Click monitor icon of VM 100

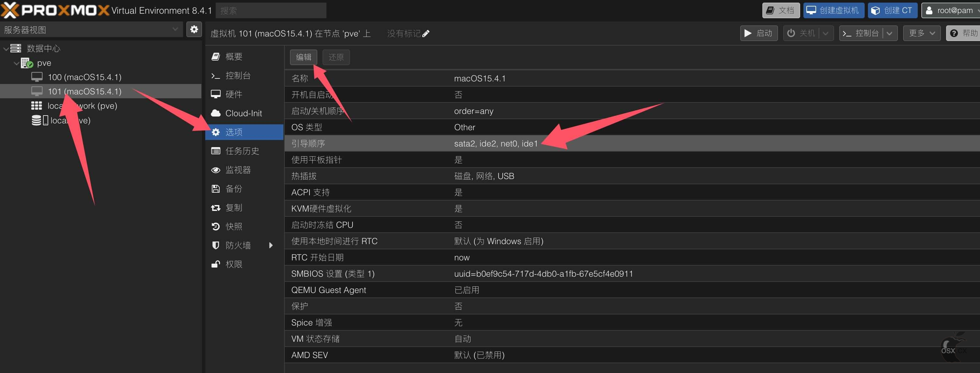37,77
